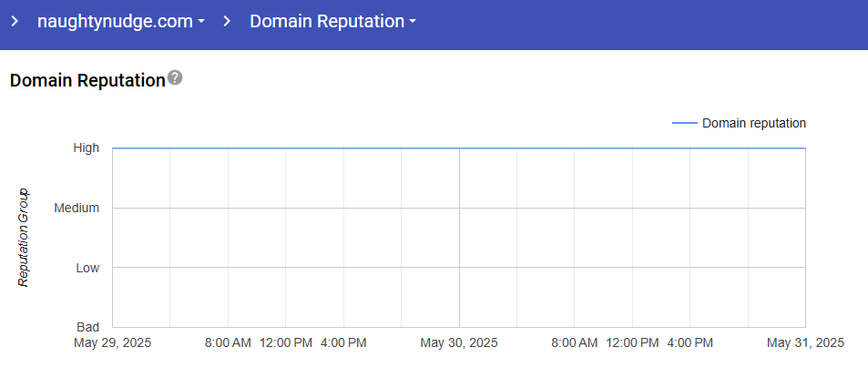
Task: Click the first breadcrumb chevron arrow
Action: [15, 21]
